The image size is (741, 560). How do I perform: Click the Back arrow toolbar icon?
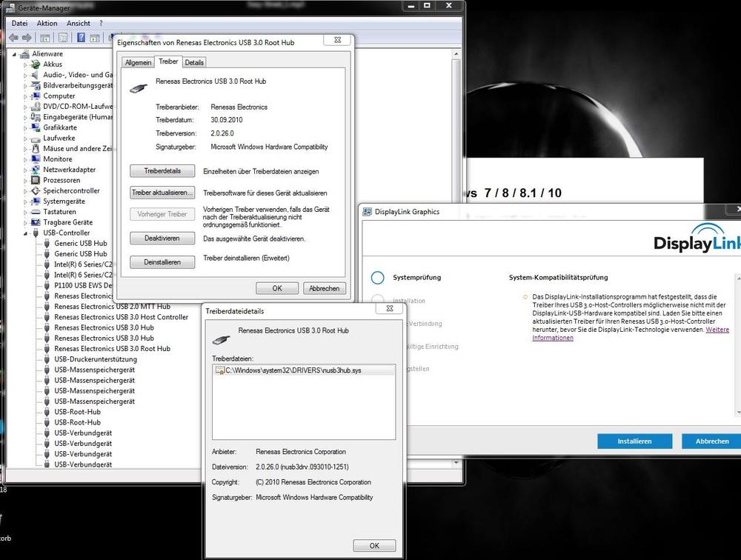(13, 38)
